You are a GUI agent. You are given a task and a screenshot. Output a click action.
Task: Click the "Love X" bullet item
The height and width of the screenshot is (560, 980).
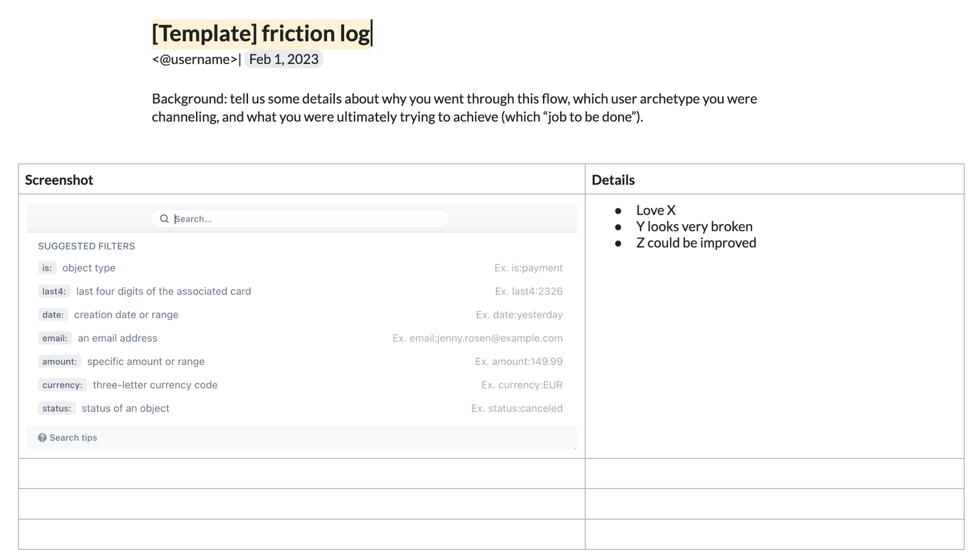pyautogui.click(x=655, y=210)
